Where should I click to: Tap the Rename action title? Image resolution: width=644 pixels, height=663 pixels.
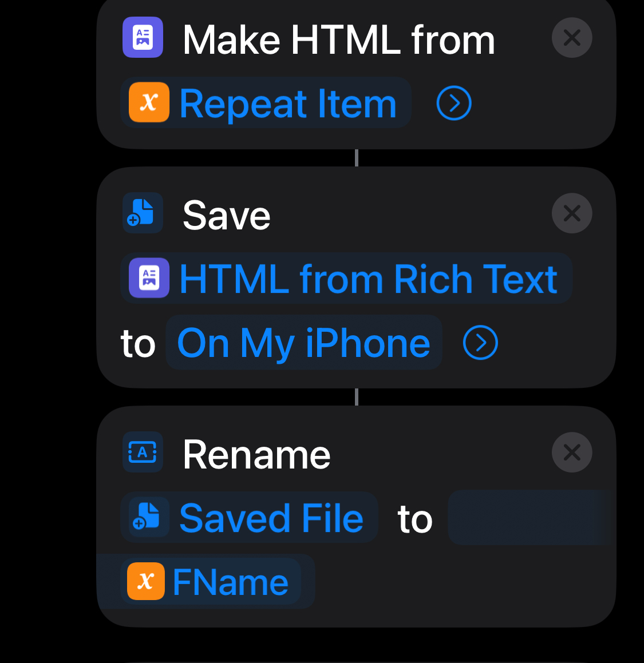(256, 455)
